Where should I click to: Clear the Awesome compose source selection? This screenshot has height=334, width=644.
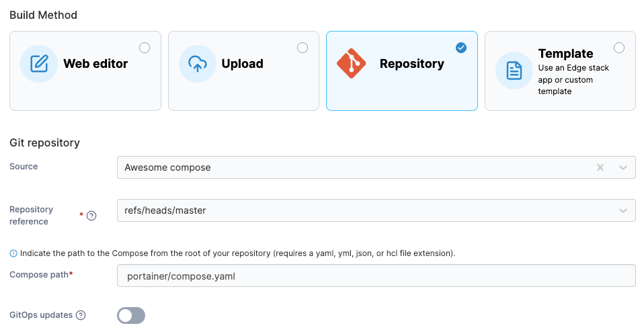point(600,167)
